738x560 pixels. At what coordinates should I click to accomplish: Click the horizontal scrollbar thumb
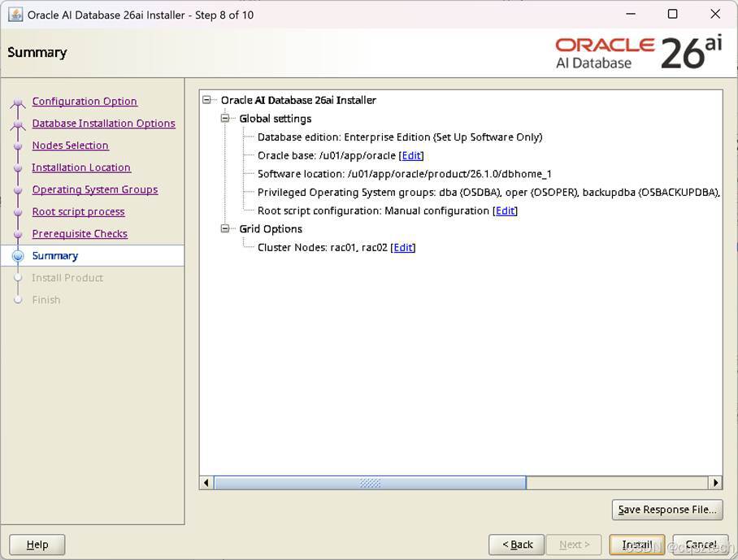[370, 482]
